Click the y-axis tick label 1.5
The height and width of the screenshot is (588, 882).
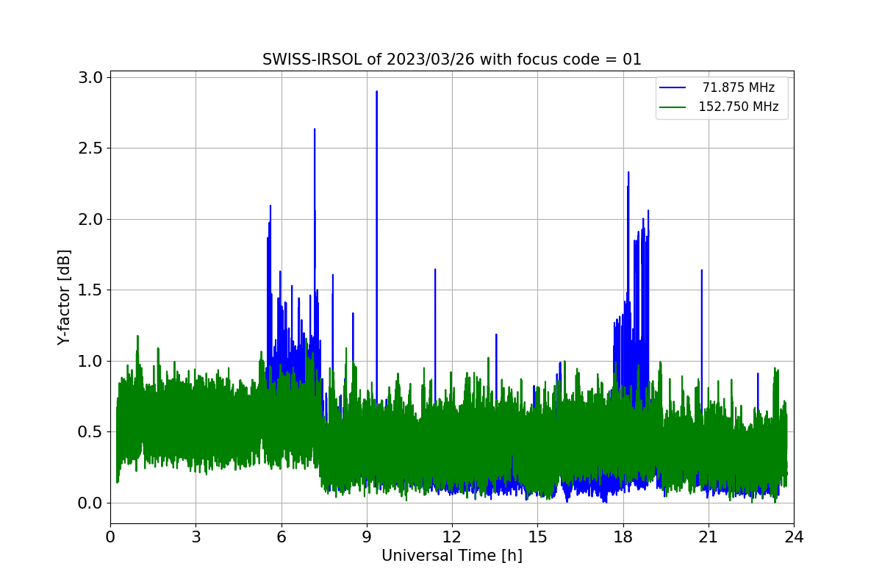(89, 290)
